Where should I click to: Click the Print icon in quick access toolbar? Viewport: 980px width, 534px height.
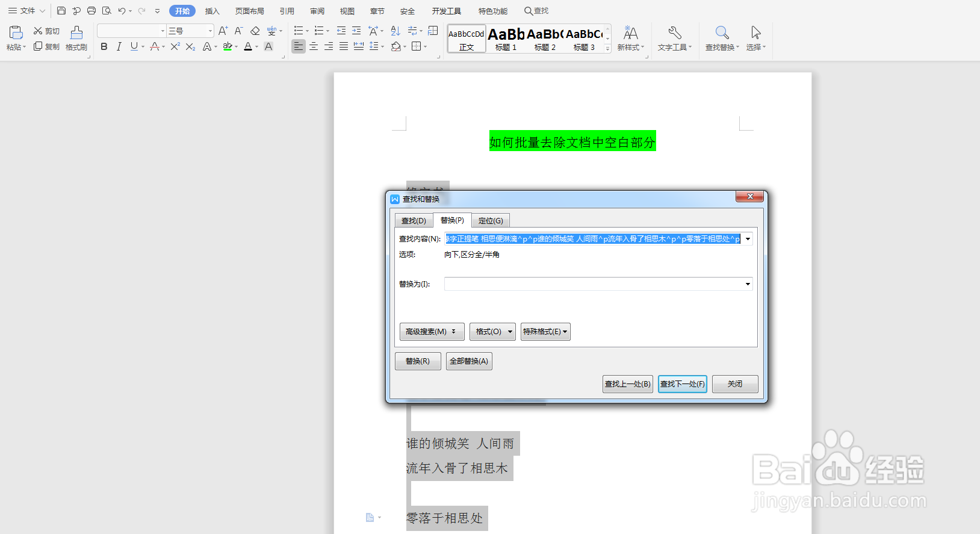(91, 11)
